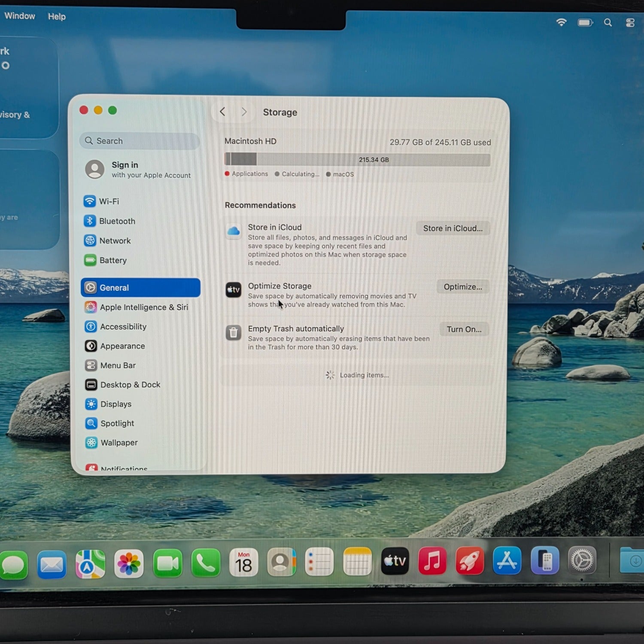Viewport: 644px width, 644px height.
Task: Open Reminders from the Dock
Action: [x=319, y=562]
